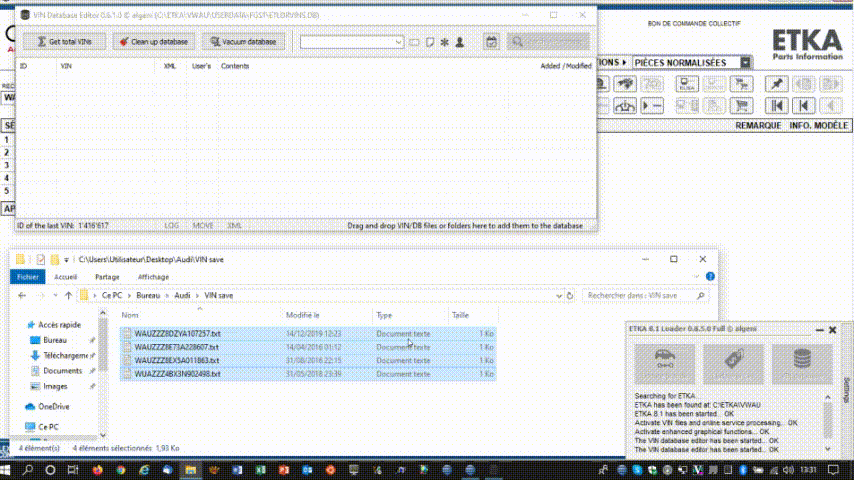The image size is (854, 480).
Task: Expand the Explorer ribbon chevron
Action: (x=696, y=276)
